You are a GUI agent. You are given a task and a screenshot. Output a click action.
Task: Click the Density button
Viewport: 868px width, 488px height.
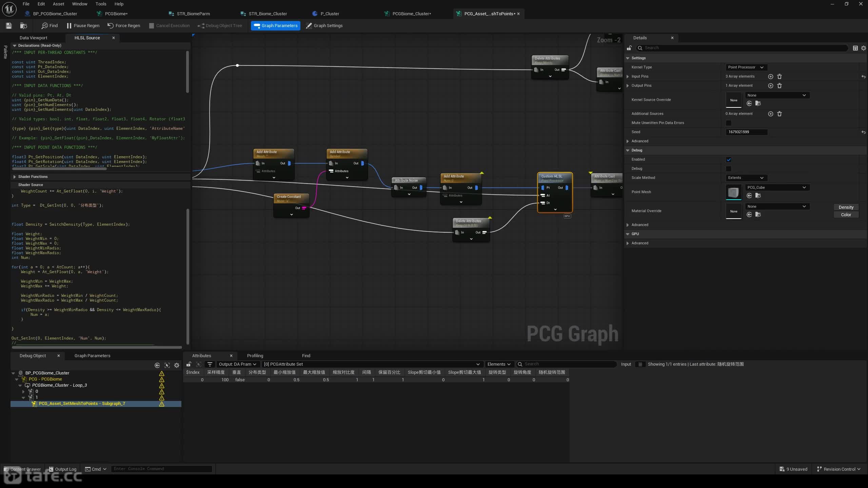point(846,207)
